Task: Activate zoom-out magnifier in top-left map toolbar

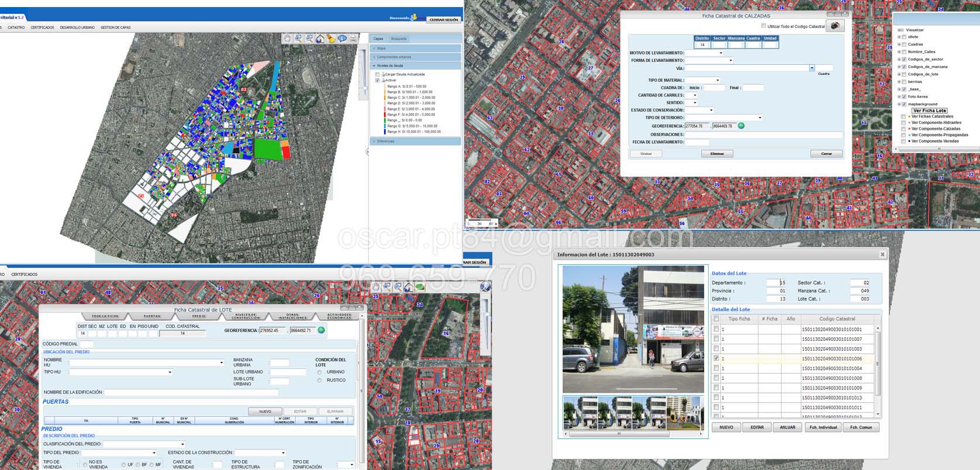Action: (309, 38)
